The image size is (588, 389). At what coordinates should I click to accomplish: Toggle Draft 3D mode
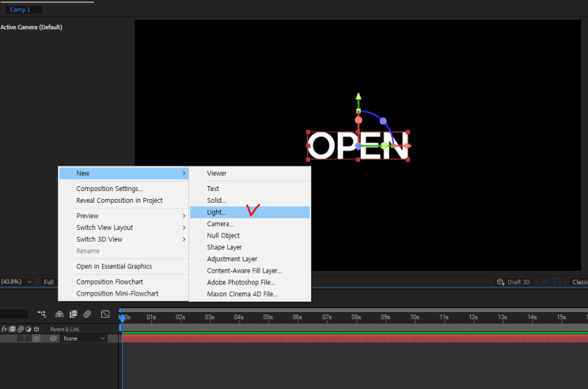[514, 282]
